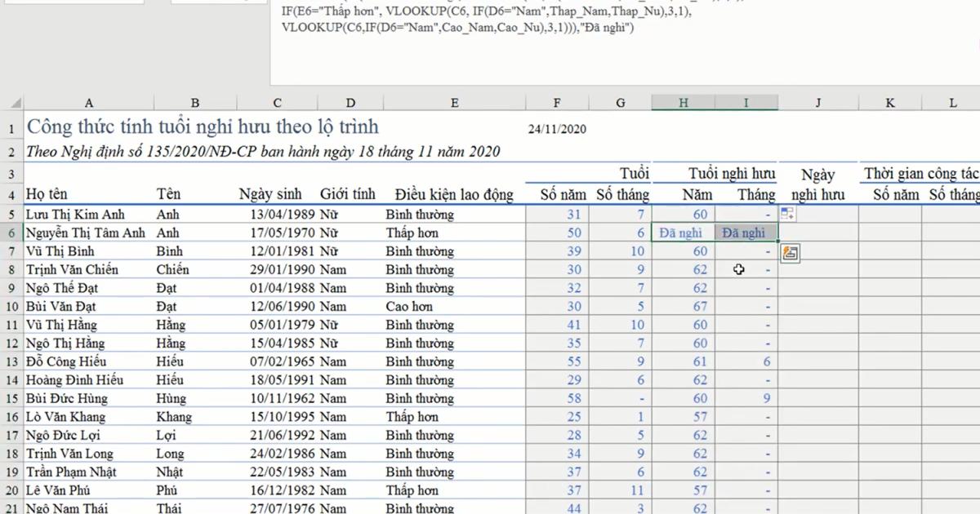Click name cell 'Trần Phạm Nhật'
Viewport: 980px width, 514px height.
71,472
